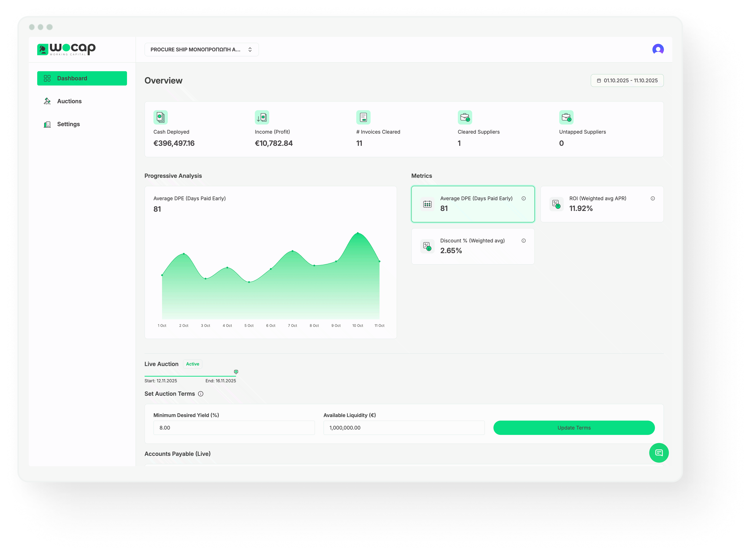
Task: Go to Auctions in the sidebar
Action: [x=69, y=101]
